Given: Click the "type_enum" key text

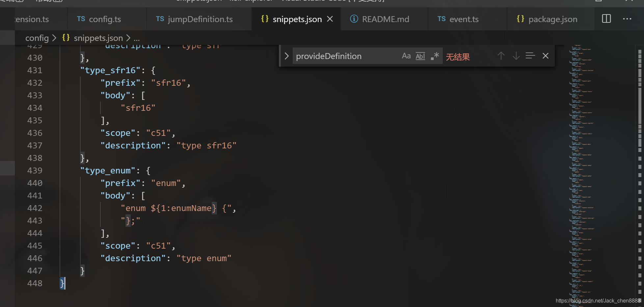Looking at the screenshot, I should click(x=108, y=170).
